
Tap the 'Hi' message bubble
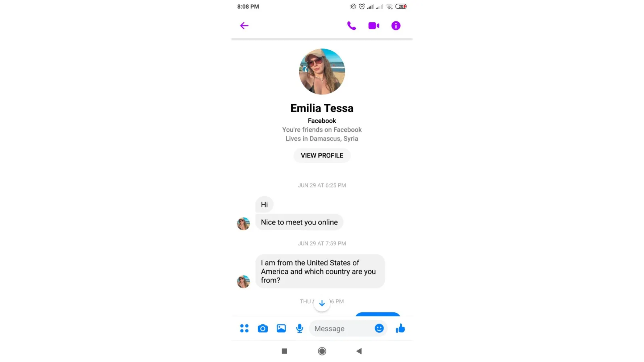pyautogui.click(x=264, y=205)
